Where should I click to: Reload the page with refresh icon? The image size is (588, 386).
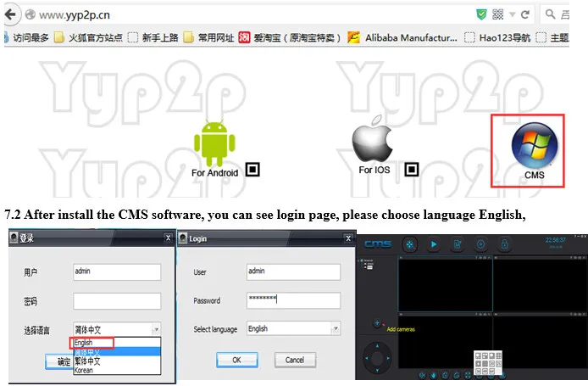tap(525, 14)
